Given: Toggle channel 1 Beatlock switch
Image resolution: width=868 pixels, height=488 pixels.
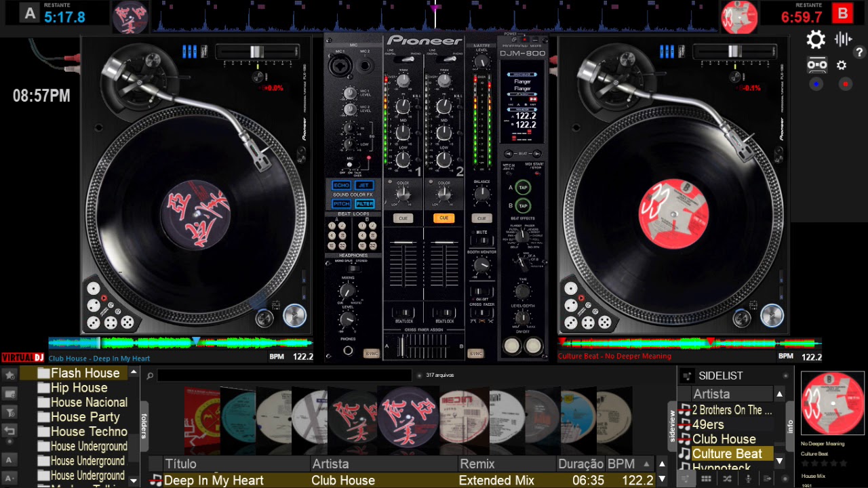Looking at the screenshot, I should [404, 312].
